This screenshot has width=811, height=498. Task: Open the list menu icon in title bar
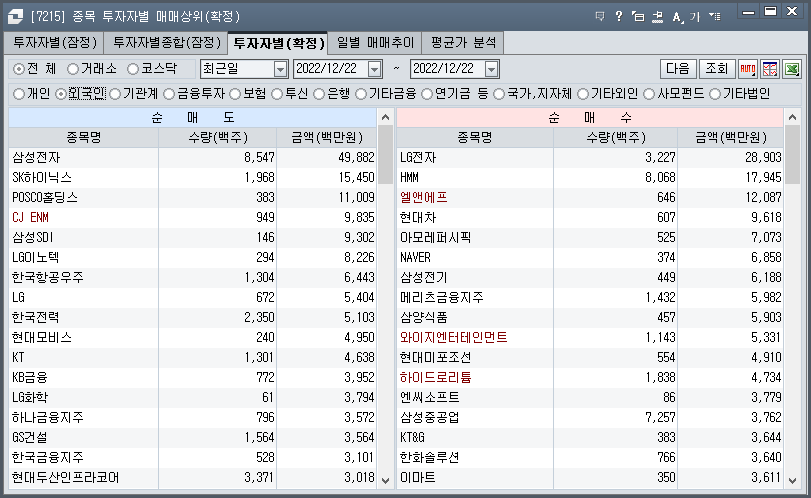click(x=715, y=17)
